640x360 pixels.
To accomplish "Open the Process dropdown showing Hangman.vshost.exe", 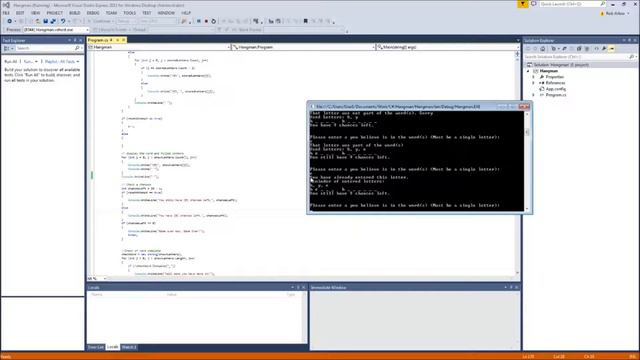I will point(56,30).
